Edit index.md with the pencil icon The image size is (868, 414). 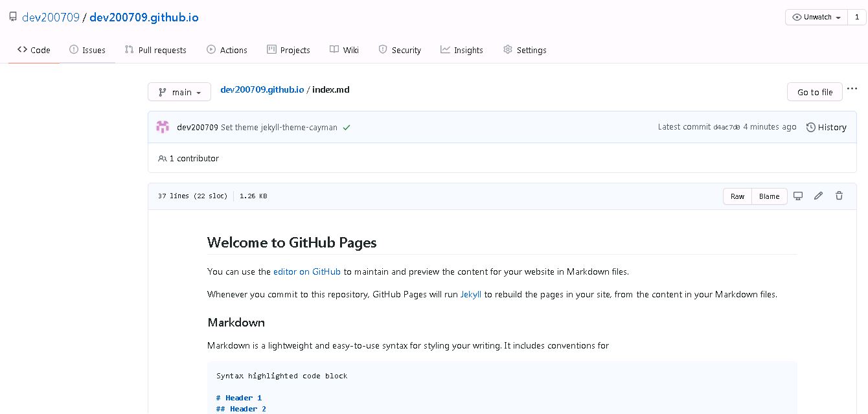pos(818,196)
